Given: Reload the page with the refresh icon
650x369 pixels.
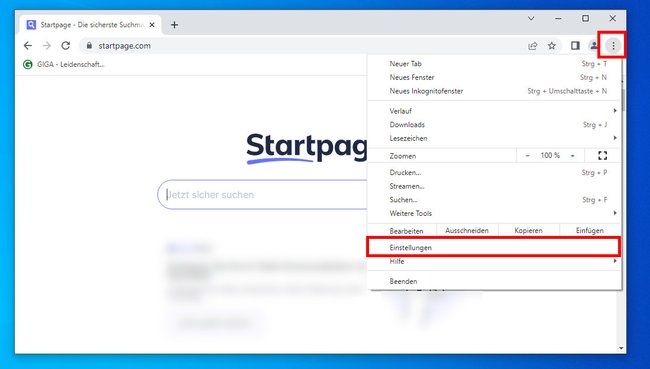Looking at the screenshot, I should click(x=65, y=46).
